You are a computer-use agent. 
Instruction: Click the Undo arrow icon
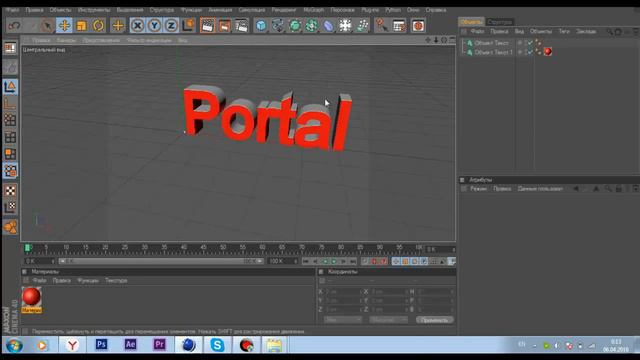coord(15,26)
